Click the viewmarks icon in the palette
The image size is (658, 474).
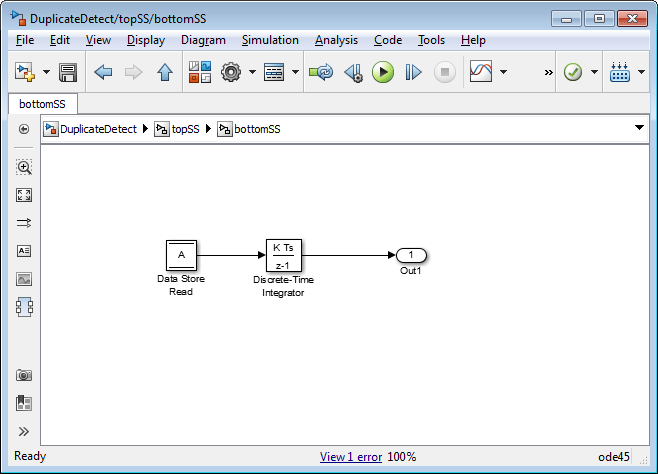tap(24, 403)
